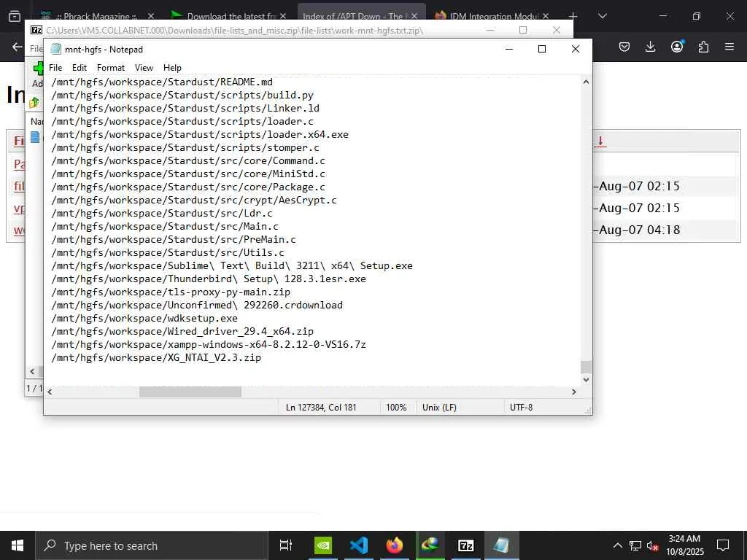747x560 pixels.
Task: Open Visual Studio Code from taskbar
Action: click(359, 545)
